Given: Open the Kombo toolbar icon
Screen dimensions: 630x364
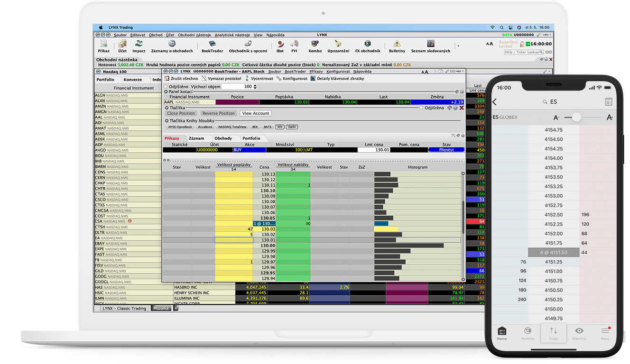Looking at the screenshot, I should tap(315, 46).
